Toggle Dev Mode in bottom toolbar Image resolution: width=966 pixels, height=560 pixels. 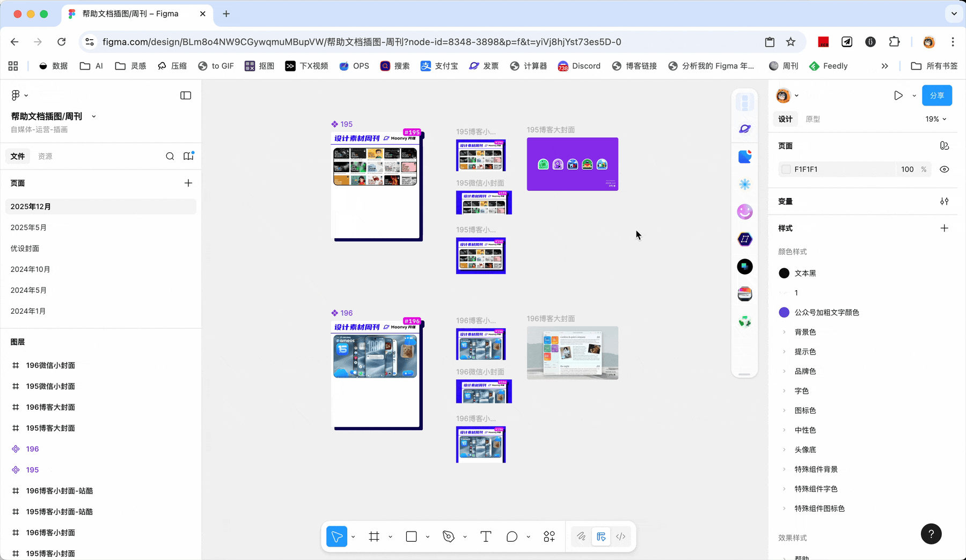pyautogui.click(x=621, y=536)
